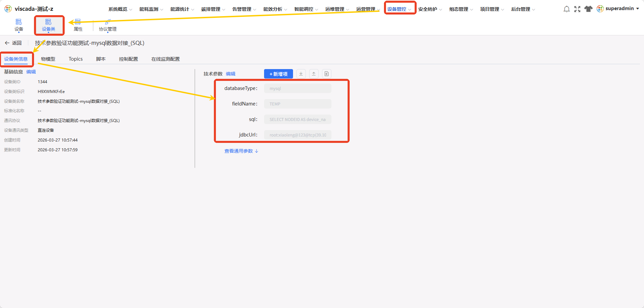Expand the 能效分析 menu
This screenshot has width=644, height=308.
coord(275,9)
